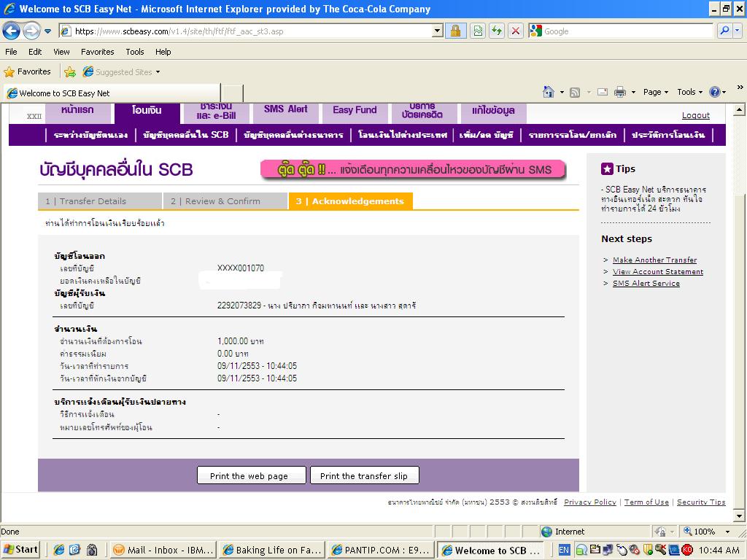This screenshot has height=560, width=747.
Task: Click the Read Mail envelope icon
Action: coord(603,92)
